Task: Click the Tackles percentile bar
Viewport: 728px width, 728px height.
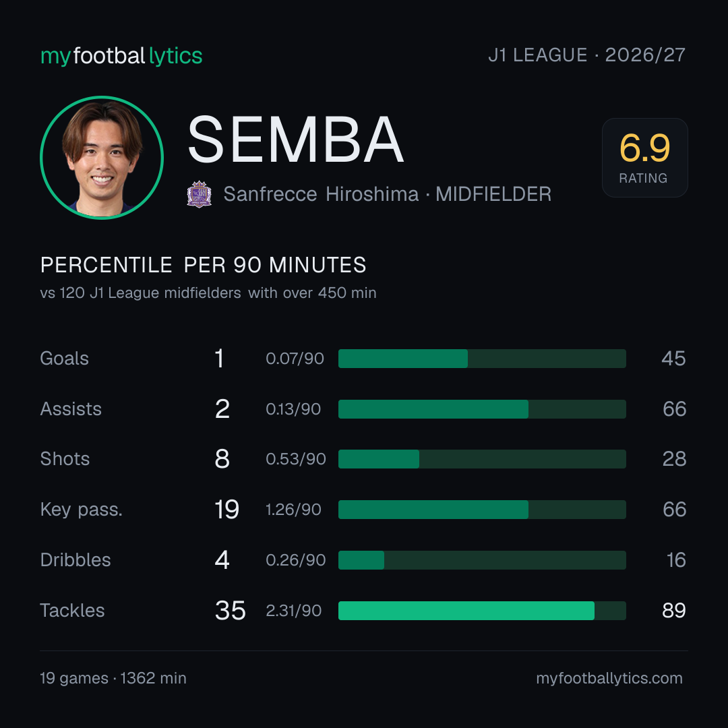Action: [x=482, y=611]
